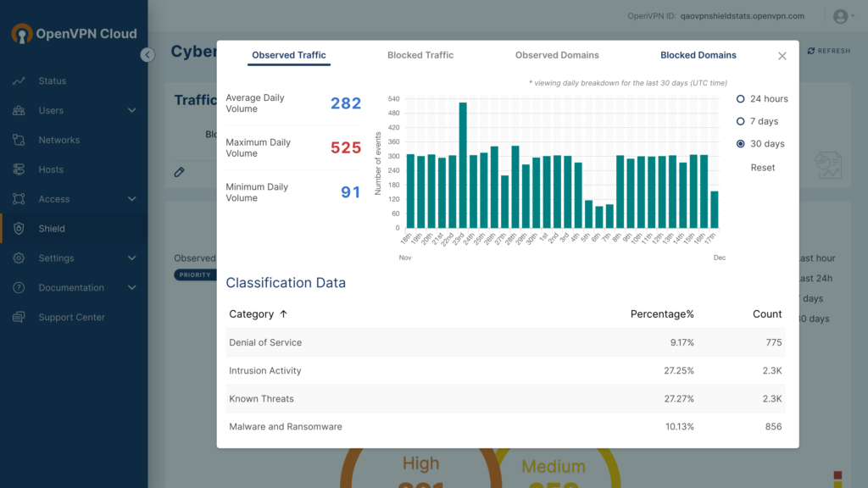Screen dimensions: 868x488
Task: Click the Count column header
Action: 766,314
